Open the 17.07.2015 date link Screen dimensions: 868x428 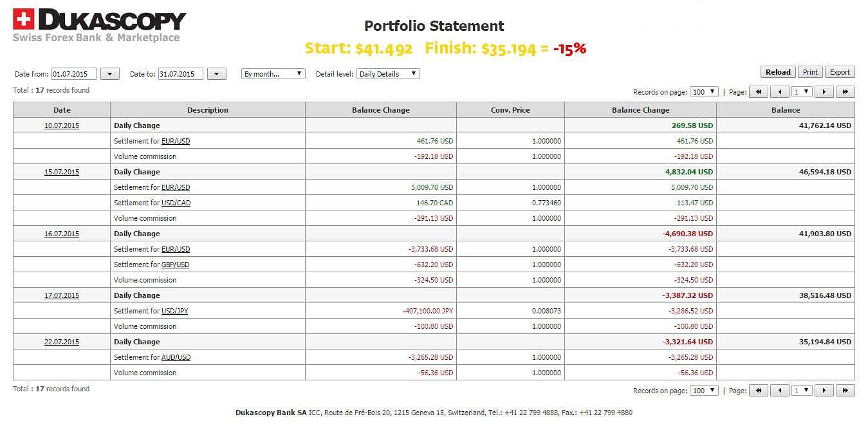coord(62,295)
